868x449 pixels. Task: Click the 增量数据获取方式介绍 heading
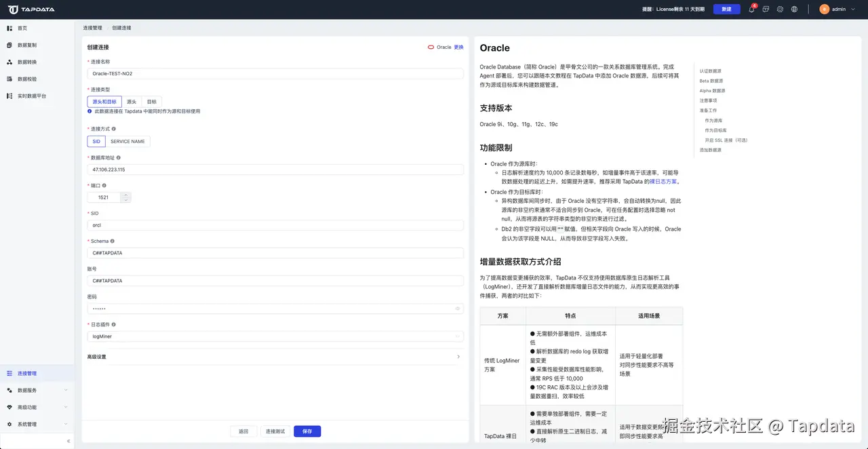click(520, 261)
